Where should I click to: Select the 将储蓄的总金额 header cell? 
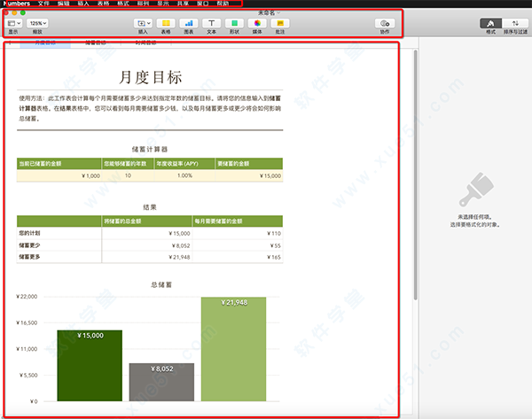[147, 221]
